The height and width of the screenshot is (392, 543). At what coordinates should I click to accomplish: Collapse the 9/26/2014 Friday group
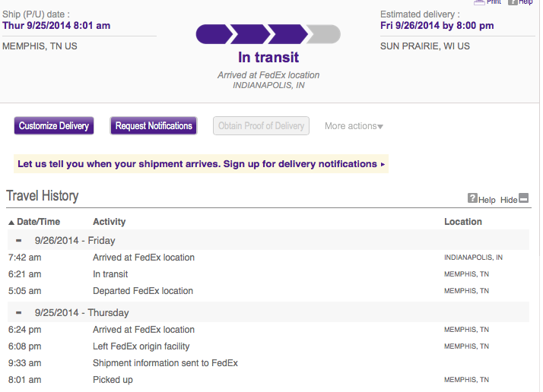[x=19, y=241]
